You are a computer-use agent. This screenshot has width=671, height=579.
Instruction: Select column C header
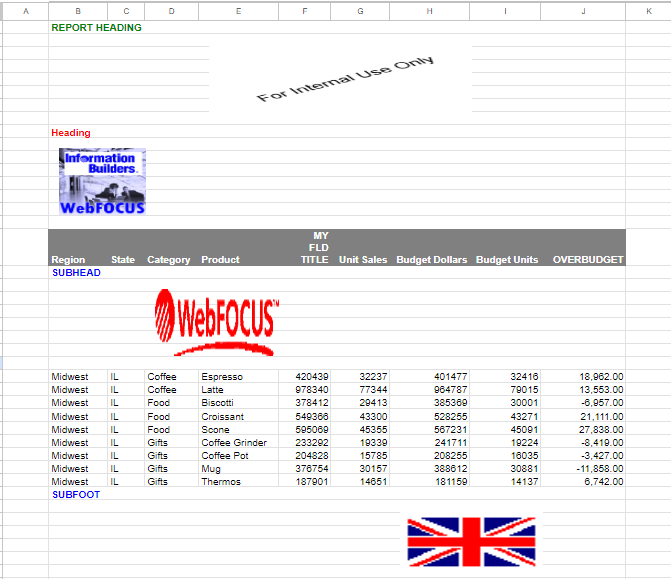coord(126,12)
